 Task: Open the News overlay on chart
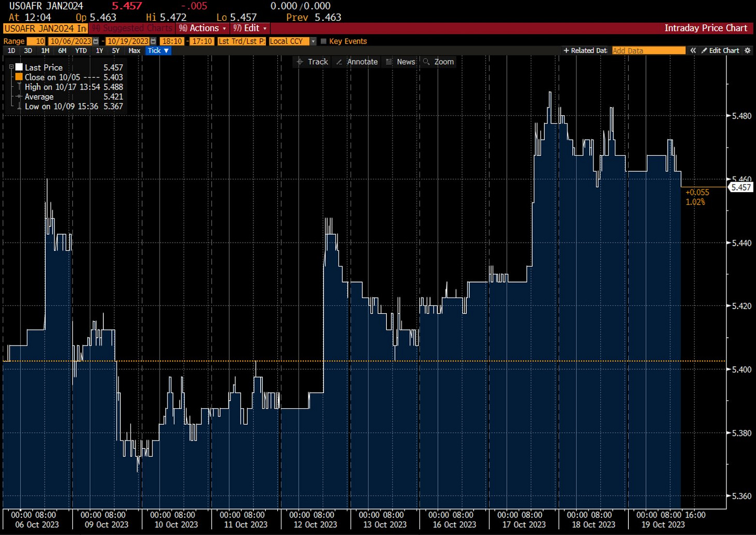click(x=400, y=62)
